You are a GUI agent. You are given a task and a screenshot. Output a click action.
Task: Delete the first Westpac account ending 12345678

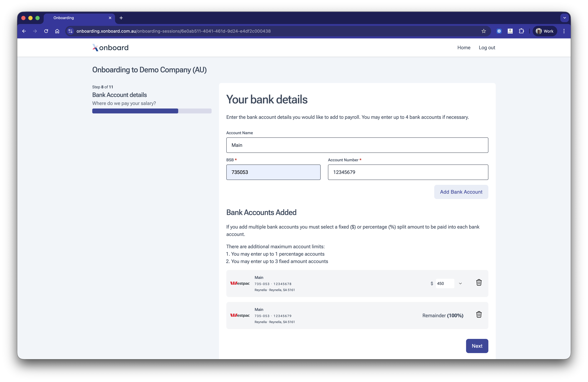(x=479, y=283)
